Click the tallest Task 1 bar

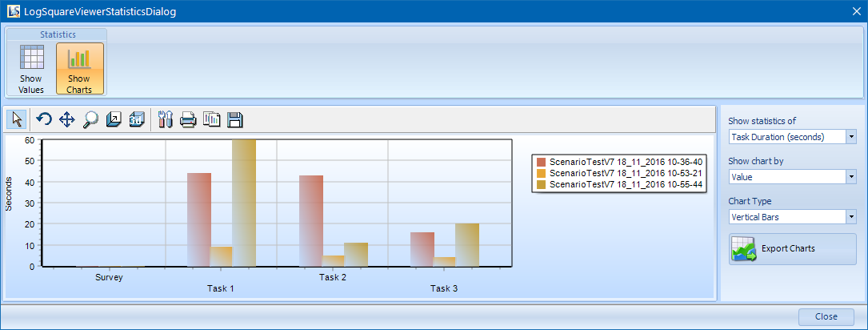click(x=244, y=203)
